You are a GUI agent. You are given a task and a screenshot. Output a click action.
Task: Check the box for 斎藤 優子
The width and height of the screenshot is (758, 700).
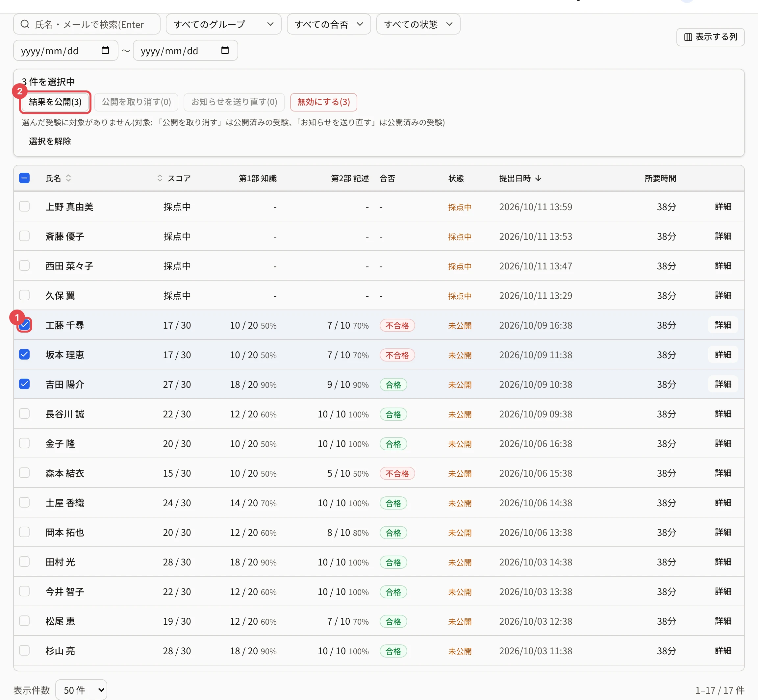(25, 236)
